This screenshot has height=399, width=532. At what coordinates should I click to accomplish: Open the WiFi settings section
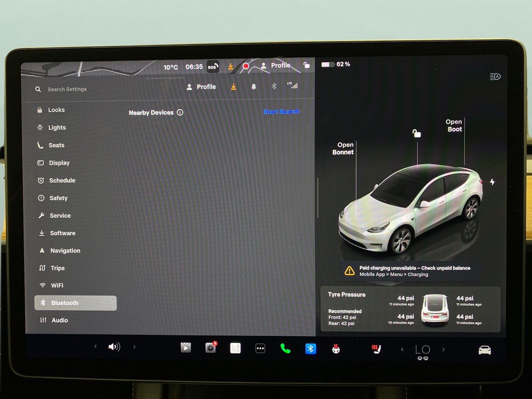pyautogui.click(x=57, y=285)
